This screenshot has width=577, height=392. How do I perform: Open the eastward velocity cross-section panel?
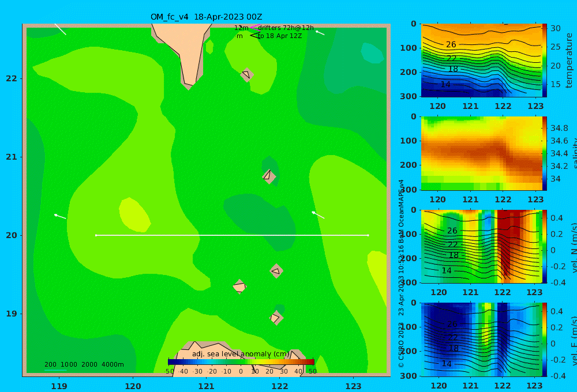[481, 340]
